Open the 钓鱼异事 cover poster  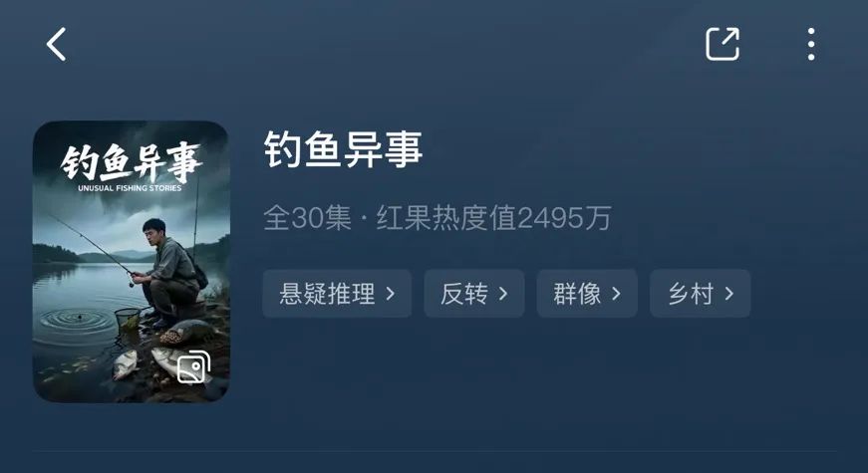click(x=132, y=261)
